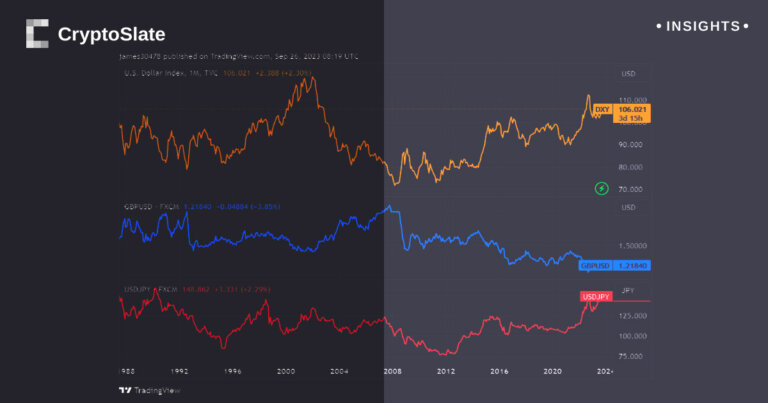Viewport: 768px width, 403px height.
Task: Click the CryptoSlate logo icon
Action: (36, 34)
